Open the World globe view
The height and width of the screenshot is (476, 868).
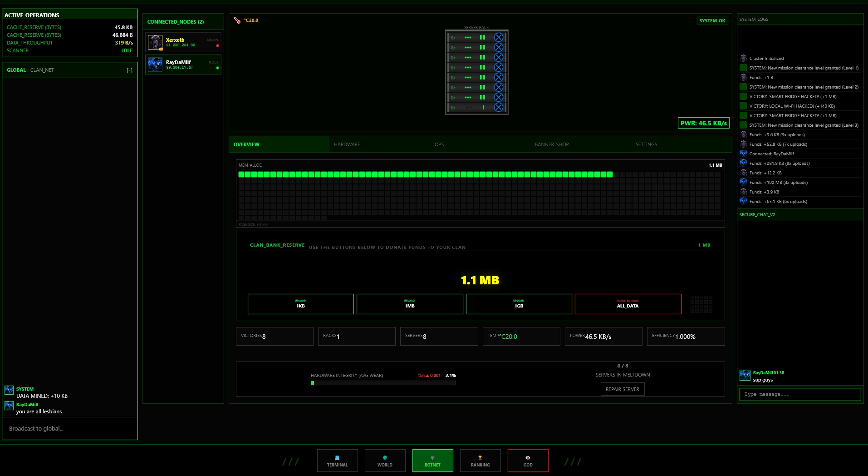(x=385, y=461)
